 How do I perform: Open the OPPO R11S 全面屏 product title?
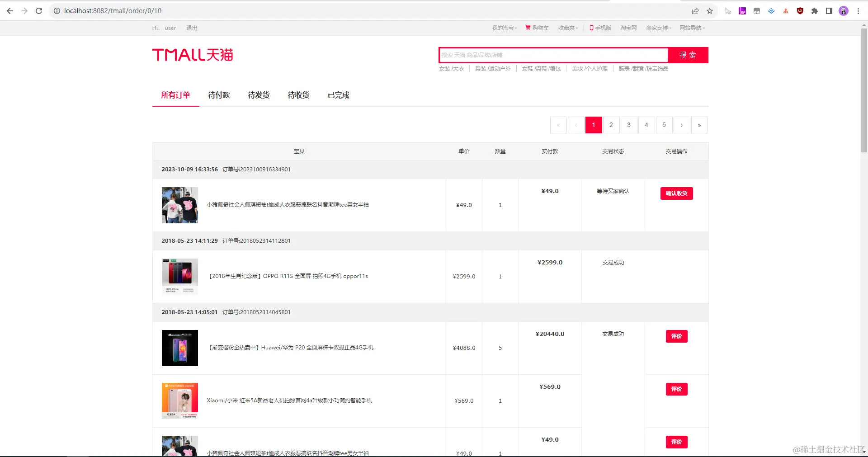[x=288, y=276]
